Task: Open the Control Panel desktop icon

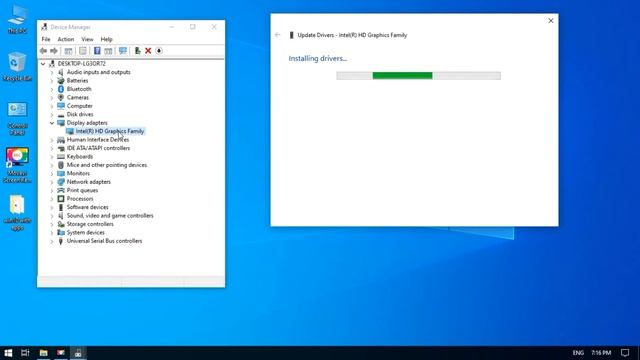Action: (17, 118)
